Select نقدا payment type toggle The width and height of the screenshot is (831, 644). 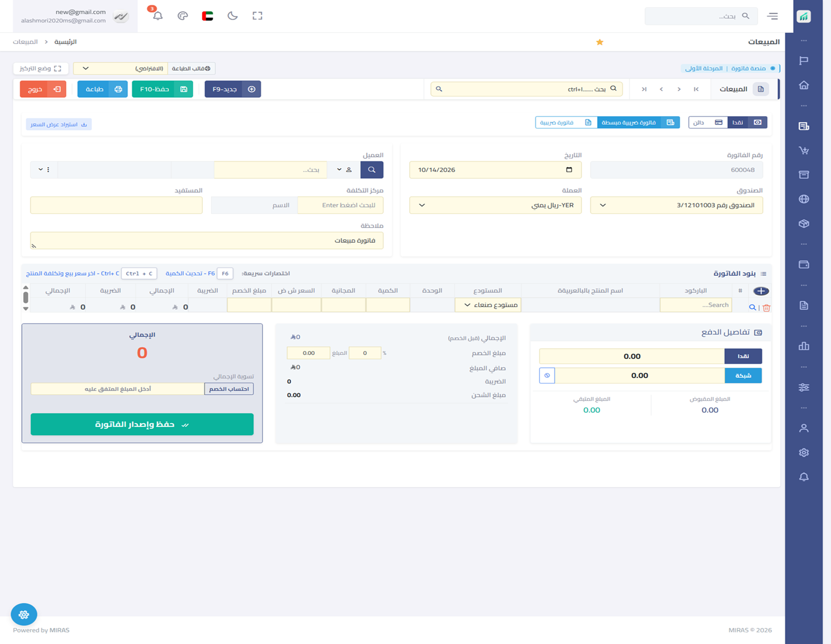click(747, 122)
